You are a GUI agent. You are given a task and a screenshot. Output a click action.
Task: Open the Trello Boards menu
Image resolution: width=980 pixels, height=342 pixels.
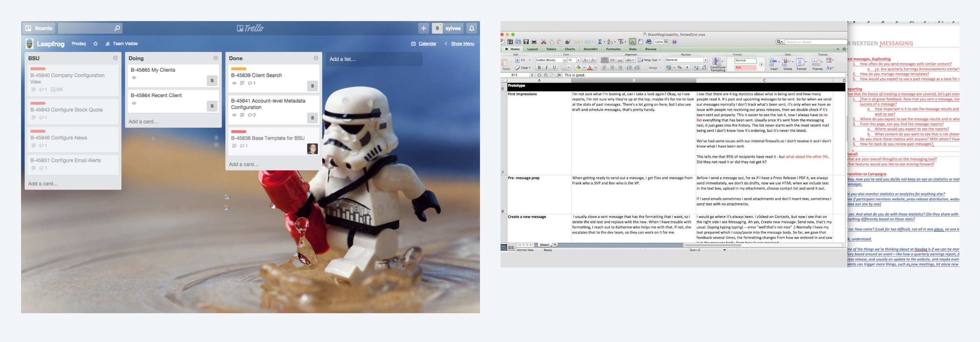click(39, 28)
